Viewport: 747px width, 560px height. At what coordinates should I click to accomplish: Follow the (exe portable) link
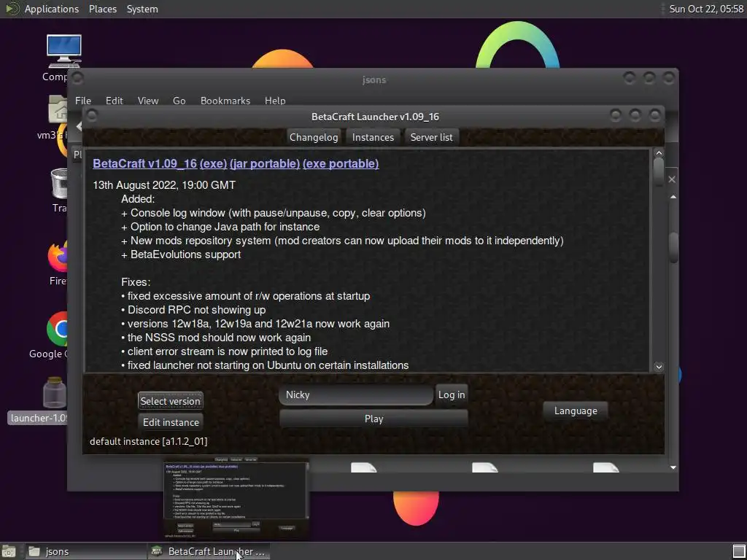pos(341,163)
